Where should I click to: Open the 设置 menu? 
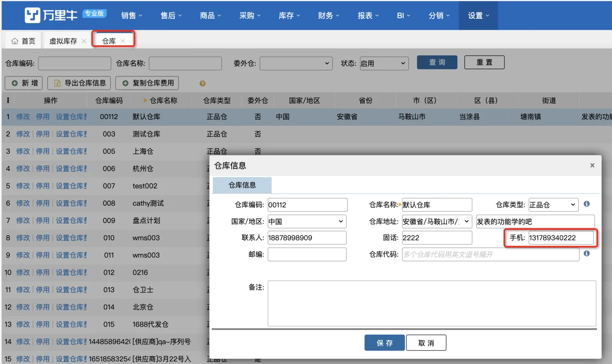point(478,16)
